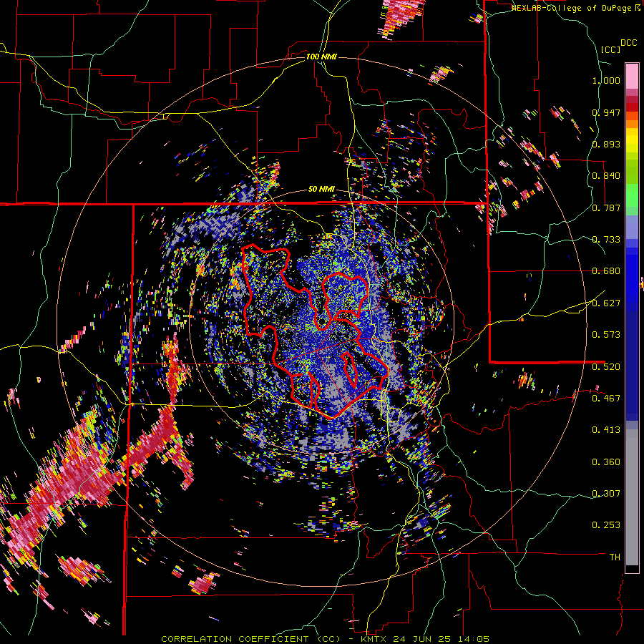Click the 0.893 color scale value
The height and width of the screenshot is (644, 644).
coord(606,144)
